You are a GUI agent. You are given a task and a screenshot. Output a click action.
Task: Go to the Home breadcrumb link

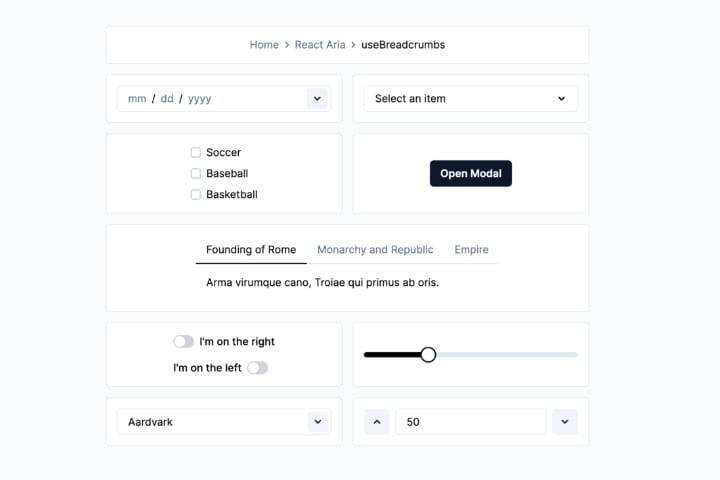coord(264,45)
